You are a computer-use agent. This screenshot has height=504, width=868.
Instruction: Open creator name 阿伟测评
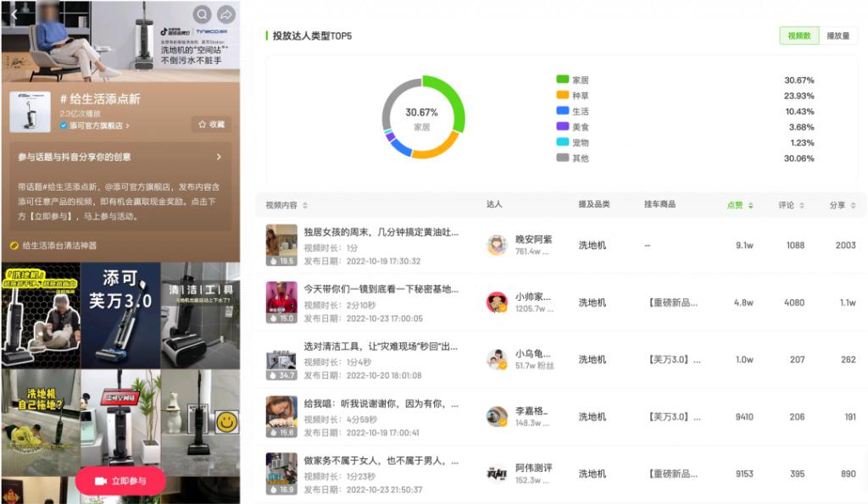pos(534,468)
